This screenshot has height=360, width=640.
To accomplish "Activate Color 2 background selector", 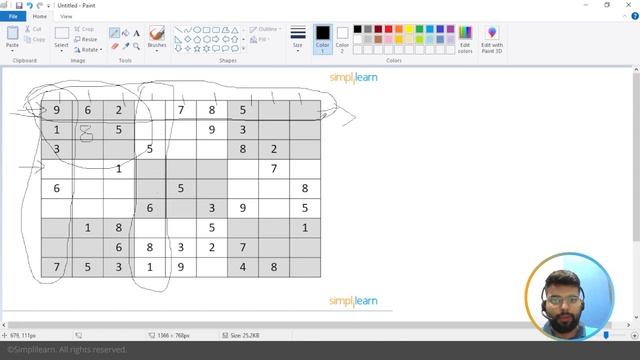I will click(x=342, y=40).
